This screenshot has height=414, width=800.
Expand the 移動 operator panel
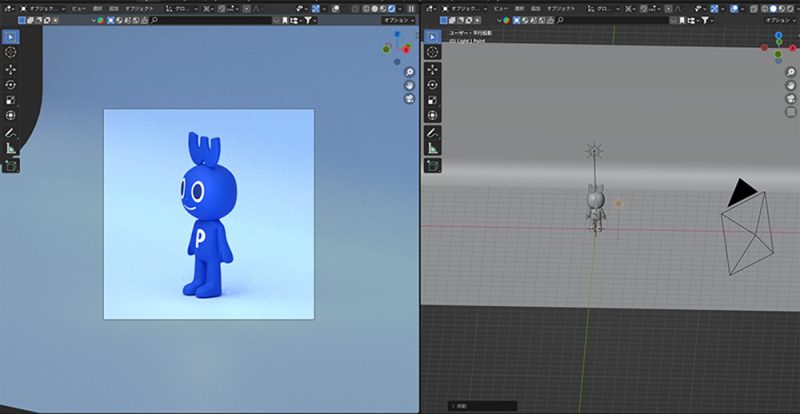[x=482, y=406]
